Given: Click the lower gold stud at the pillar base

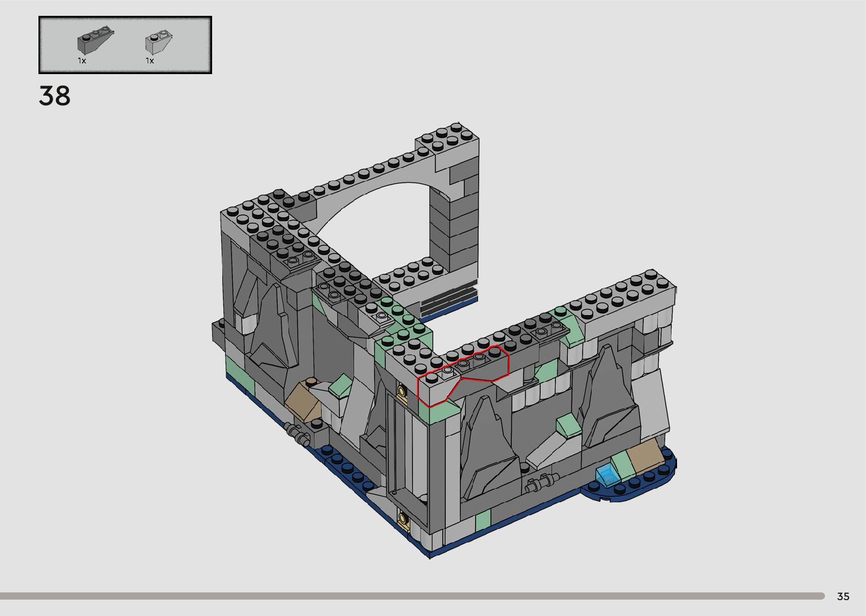Looking at the screenshot, I should click(x=403, y=518).
